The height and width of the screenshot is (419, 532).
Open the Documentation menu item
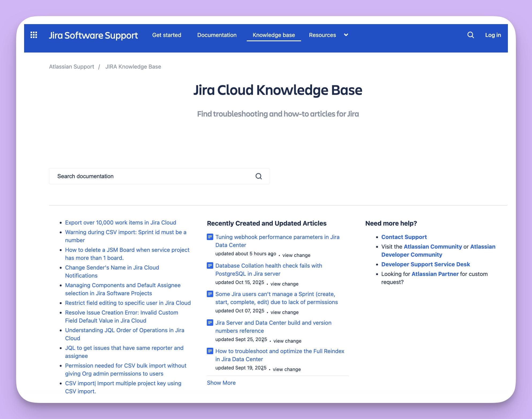(217, 35)
